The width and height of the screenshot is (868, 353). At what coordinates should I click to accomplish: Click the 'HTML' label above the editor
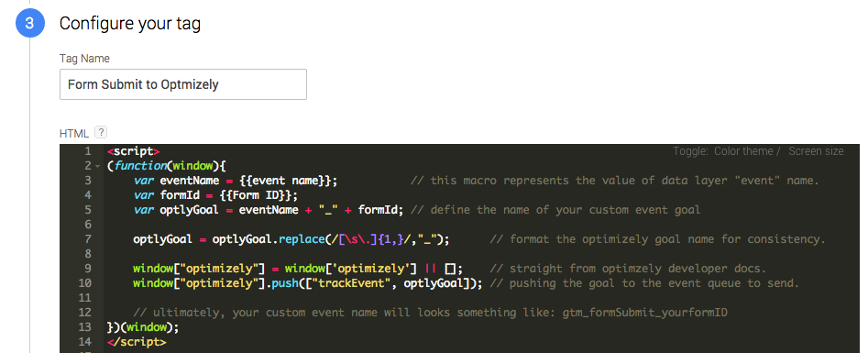[x=74, y=134]
